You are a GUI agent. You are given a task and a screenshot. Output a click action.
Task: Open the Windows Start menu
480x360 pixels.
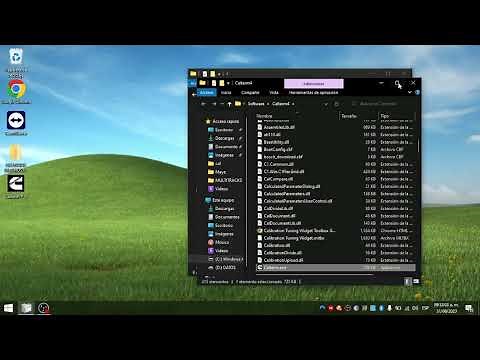8,308
